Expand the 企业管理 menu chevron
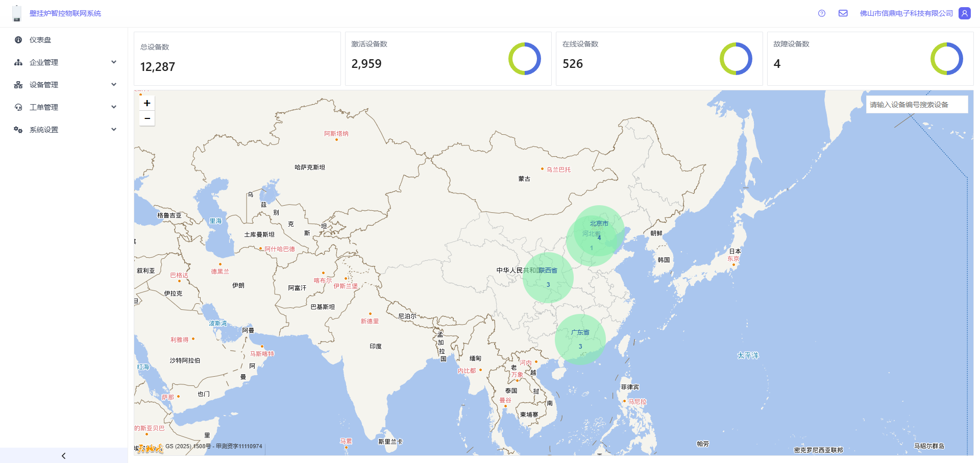 tap(114, 62)
